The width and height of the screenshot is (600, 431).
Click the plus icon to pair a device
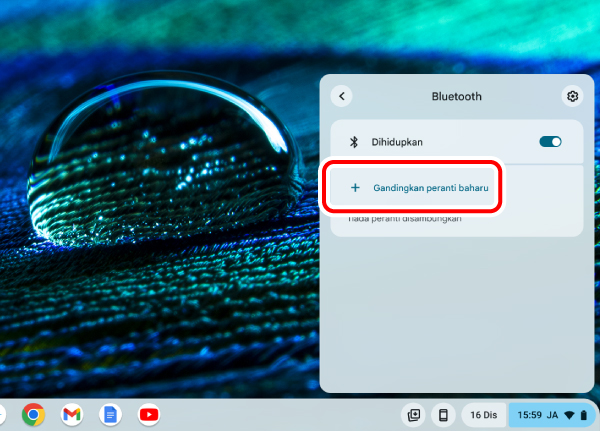pyautogui.click(x=355, y=187)
